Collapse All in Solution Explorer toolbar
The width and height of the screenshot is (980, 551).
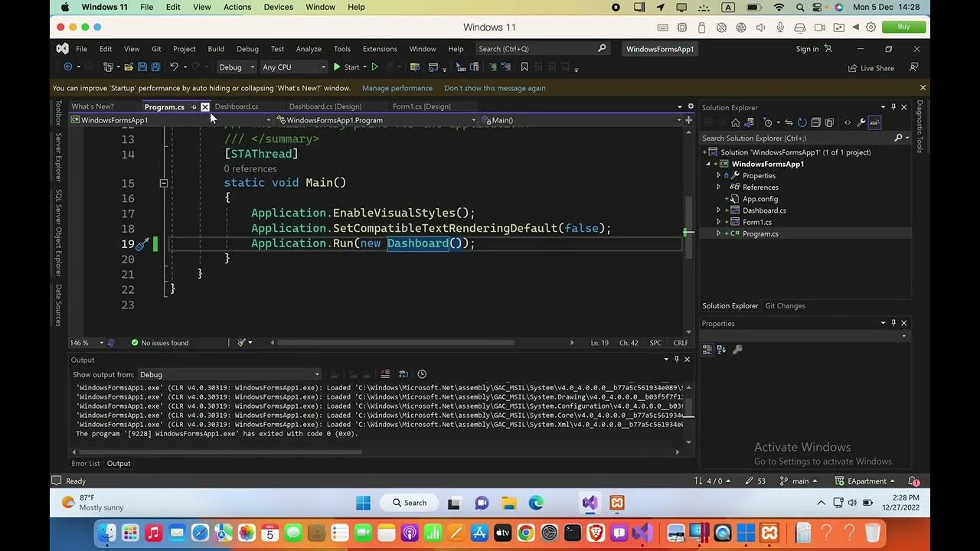coord(815,122)
